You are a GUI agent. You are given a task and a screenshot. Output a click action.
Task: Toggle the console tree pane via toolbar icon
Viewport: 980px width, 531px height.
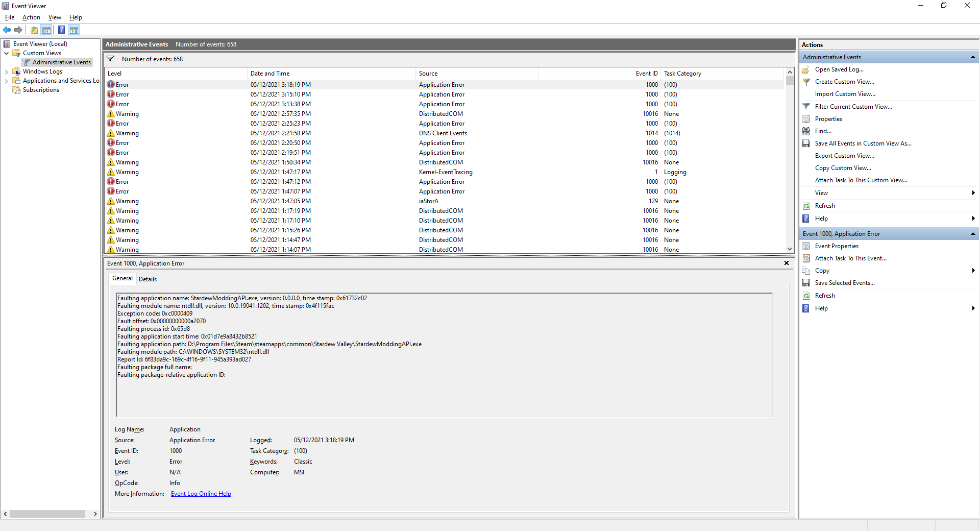pyautogui.click(x=46, y=30)
